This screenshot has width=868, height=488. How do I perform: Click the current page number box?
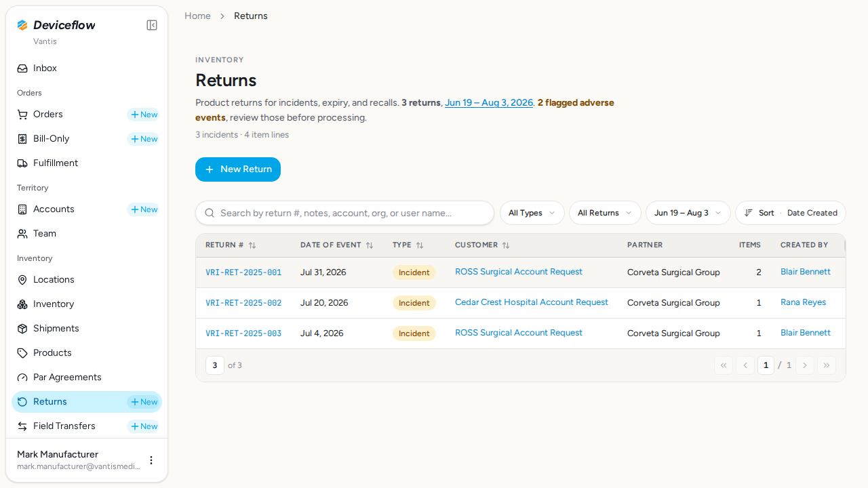(766, 365)
